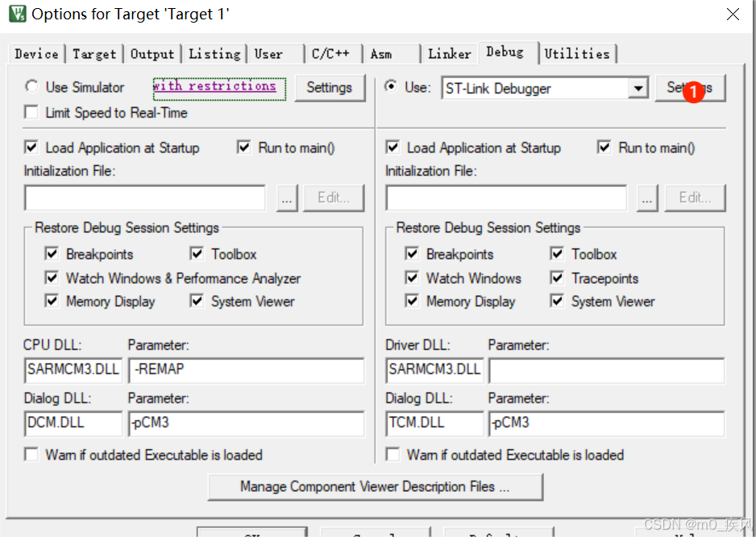Switch to the Linker tab
The width and height of the screenshot is (756, 537).
(x=450, y=54)
